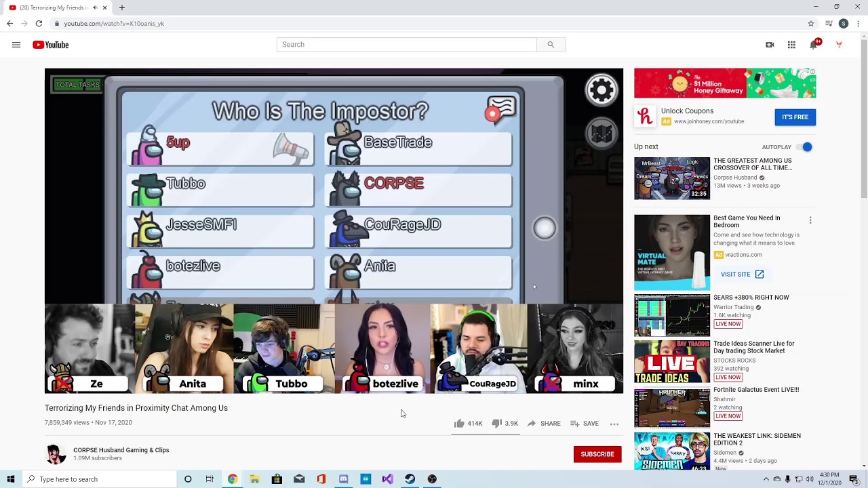Open Chrome profile S avatar

point(844,24)
